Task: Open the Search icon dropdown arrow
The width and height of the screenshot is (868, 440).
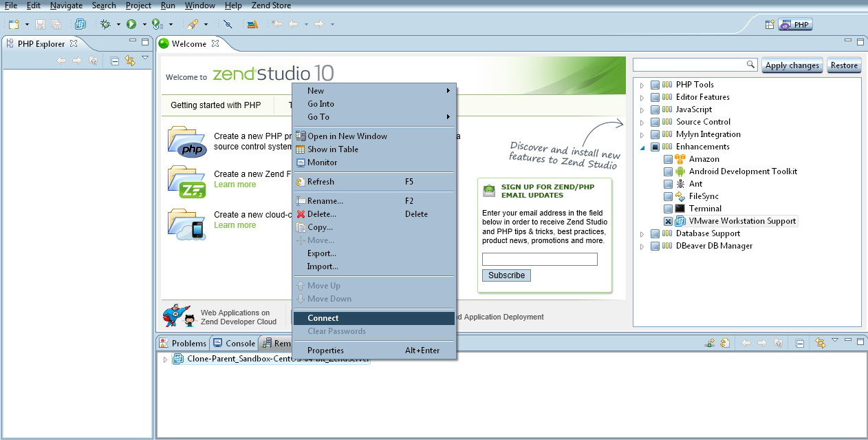Action: pos(206,24)
